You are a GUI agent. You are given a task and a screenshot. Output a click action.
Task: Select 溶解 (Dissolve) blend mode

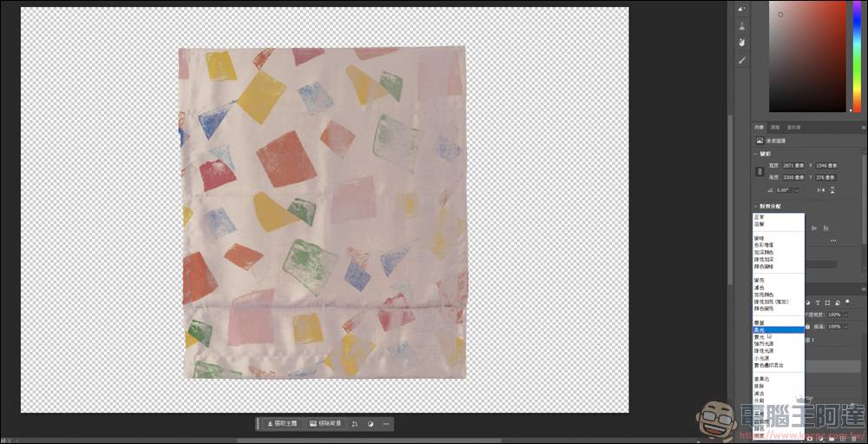click(x=778, y=224)
